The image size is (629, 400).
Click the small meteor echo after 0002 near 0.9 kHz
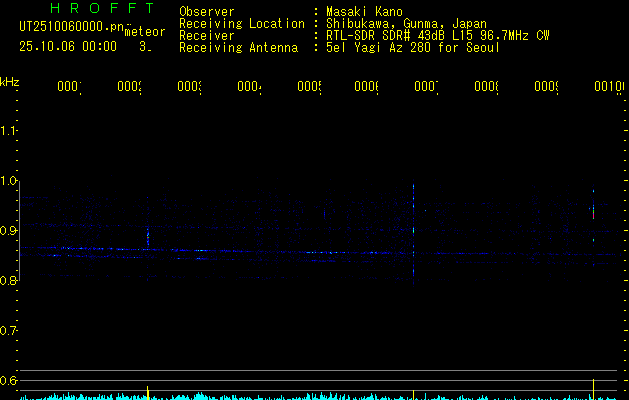point(148,237)
